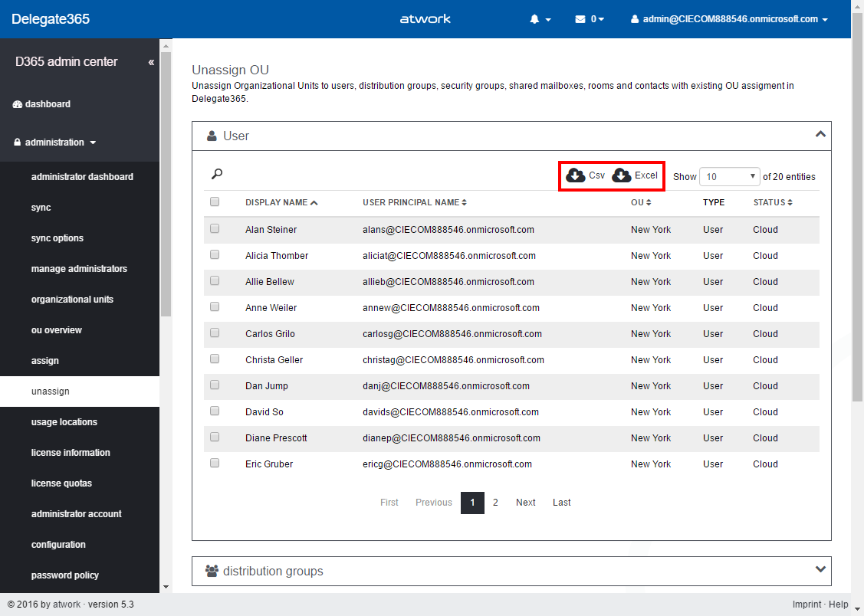The image size is (864, 616).
Task: Toggle the select-all header checkbox
Action: (x=215, y=202)
